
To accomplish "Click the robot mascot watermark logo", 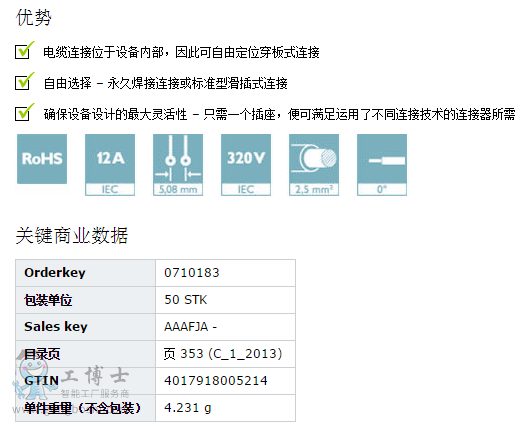I will tap(31, 378).
